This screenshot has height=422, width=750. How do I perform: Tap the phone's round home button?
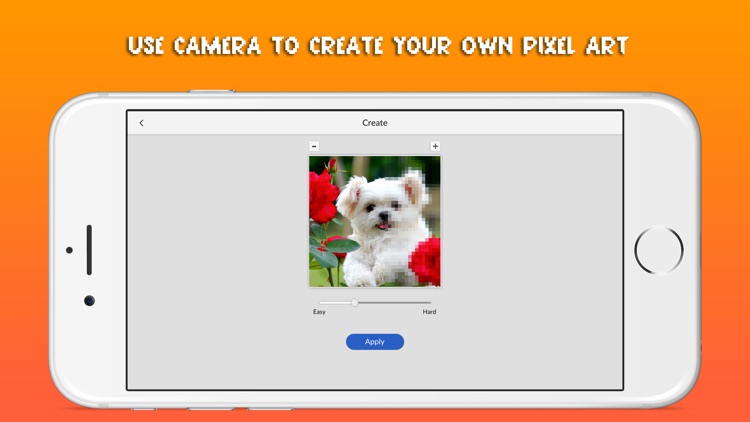pos(659,250)
